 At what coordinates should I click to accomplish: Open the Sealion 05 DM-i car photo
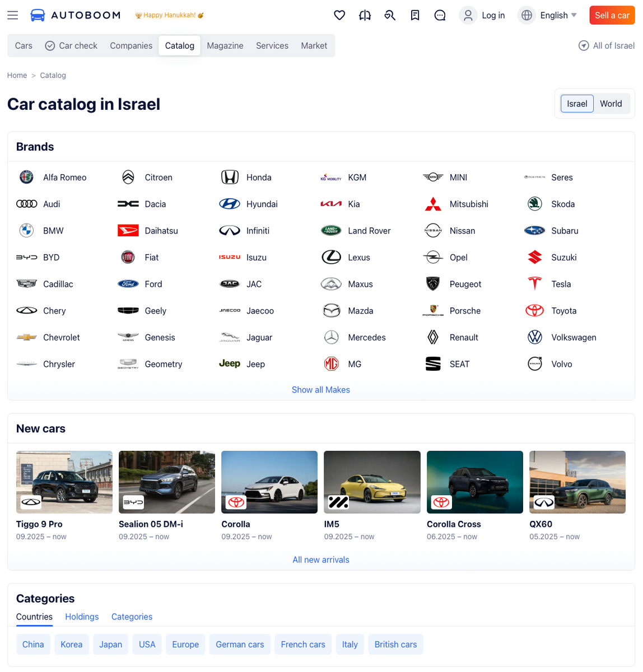click(167, 482)
